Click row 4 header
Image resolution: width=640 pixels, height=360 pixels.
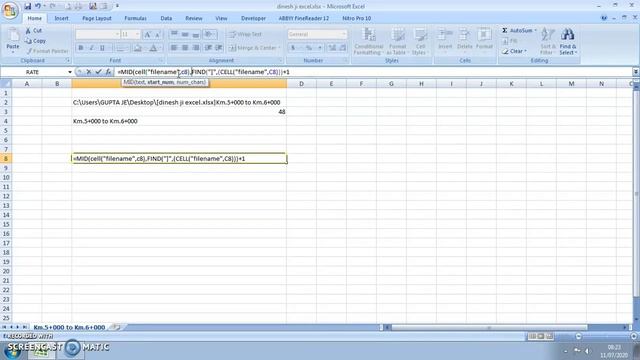pyautogui.click(x=6, y=121)
